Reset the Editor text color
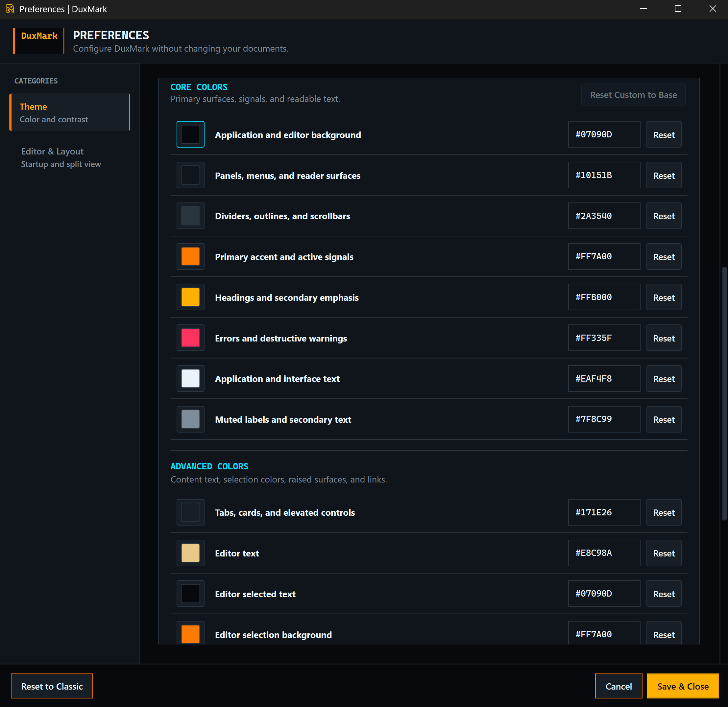The image size is (728, 707). point(664,553)
